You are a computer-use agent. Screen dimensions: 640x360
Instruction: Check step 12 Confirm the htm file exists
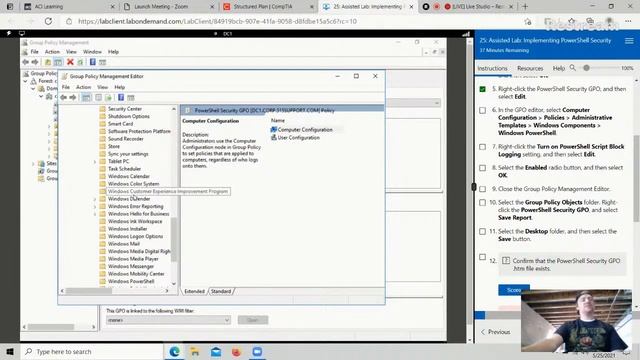(482, 257)
